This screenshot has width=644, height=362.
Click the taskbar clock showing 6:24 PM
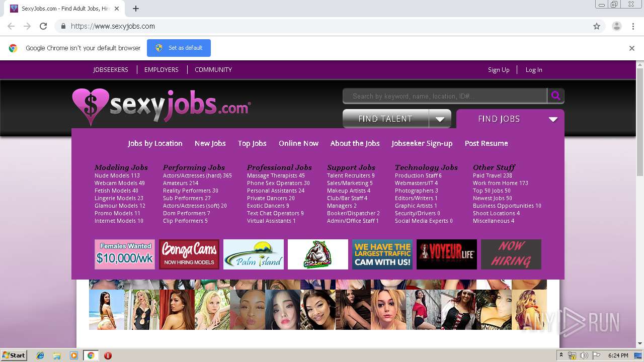pyautogui.click(x=618, y=355)
